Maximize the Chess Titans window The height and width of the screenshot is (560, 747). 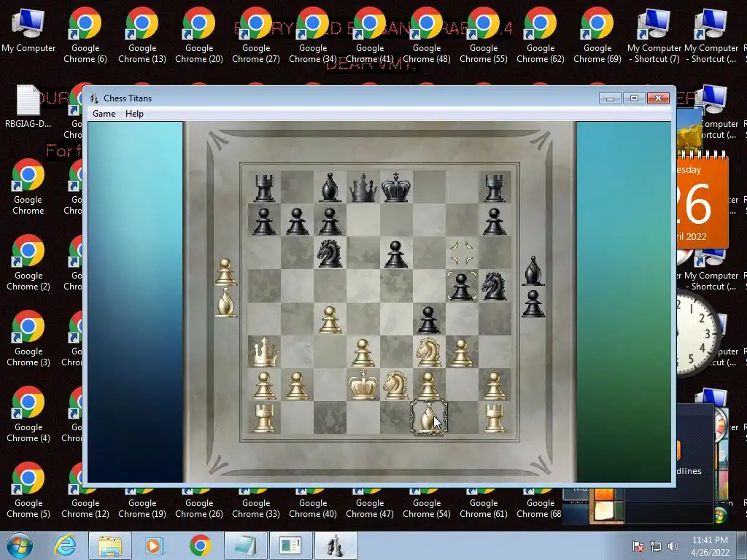pyautogui.click(x=634, y=98)
